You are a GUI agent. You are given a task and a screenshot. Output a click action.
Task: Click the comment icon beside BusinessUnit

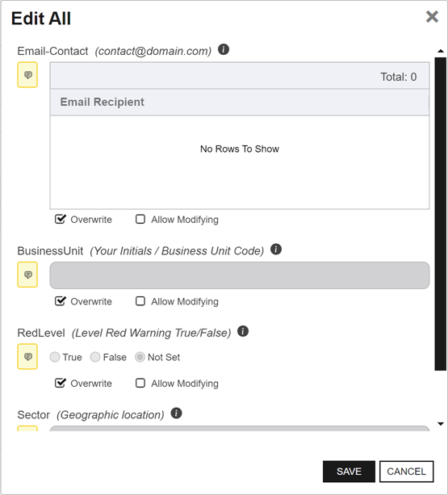pos(27,275)
